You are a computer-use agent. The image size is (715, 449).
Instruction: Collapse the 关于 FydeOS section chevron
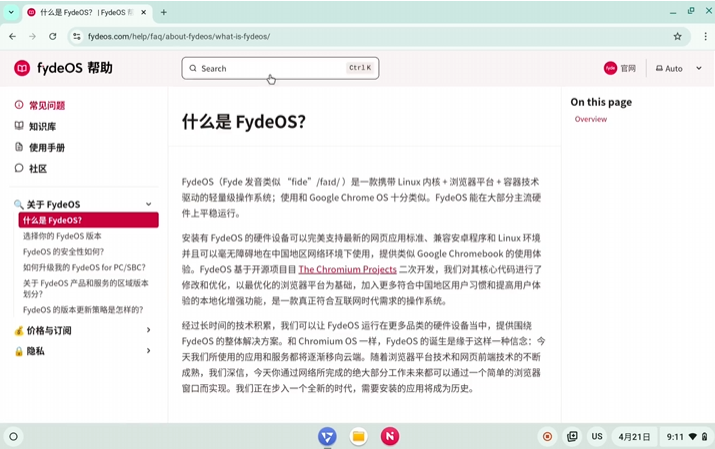pos(149,204)
